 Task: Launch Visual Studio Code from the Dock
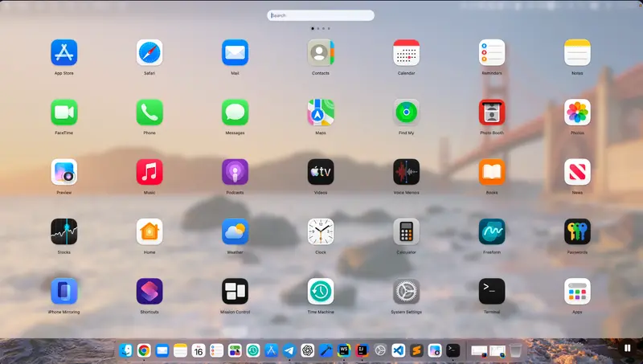398,350
